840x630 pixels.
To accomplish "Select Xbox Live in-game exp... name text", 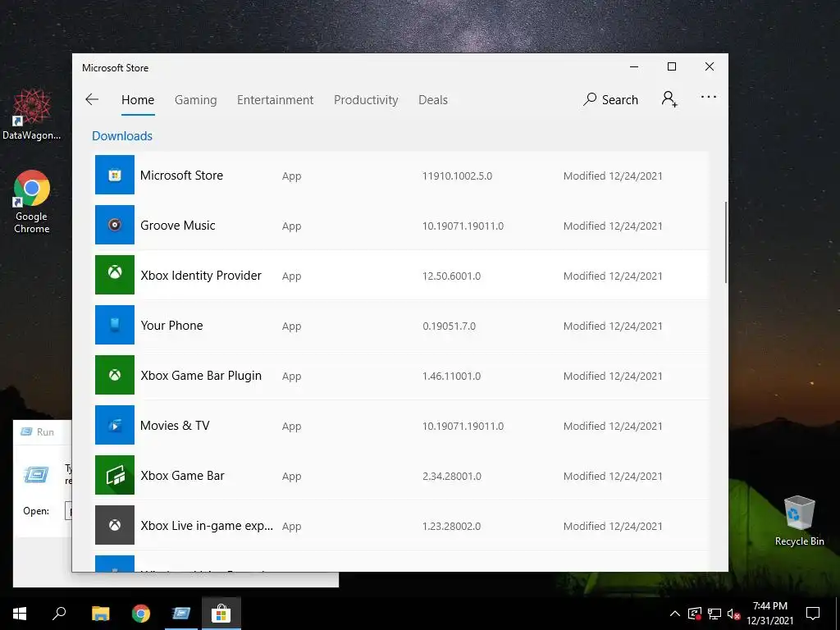I will (x=207, y=526).
